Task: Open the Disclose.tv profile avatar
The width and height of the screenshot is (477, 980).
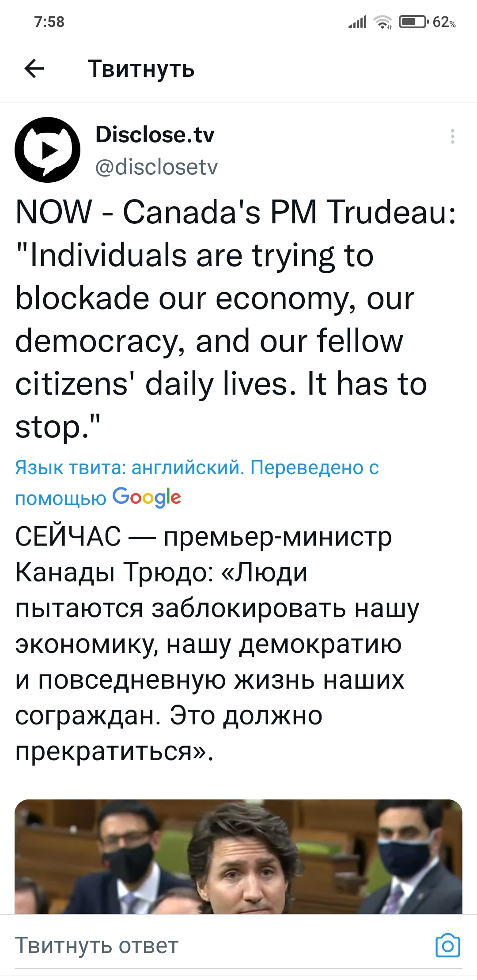Action: coord(48,150)
